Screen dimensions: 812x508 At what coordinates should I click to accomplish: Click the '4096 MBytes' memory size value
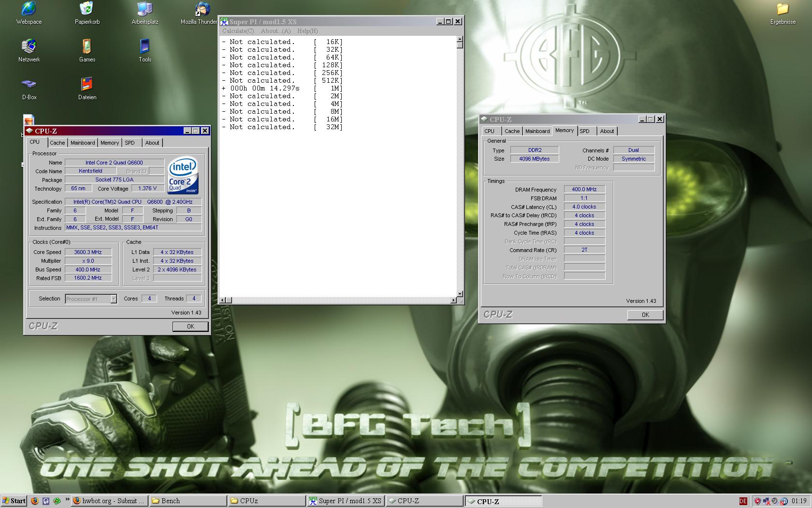pyautogui.click(x=534, y=159)
